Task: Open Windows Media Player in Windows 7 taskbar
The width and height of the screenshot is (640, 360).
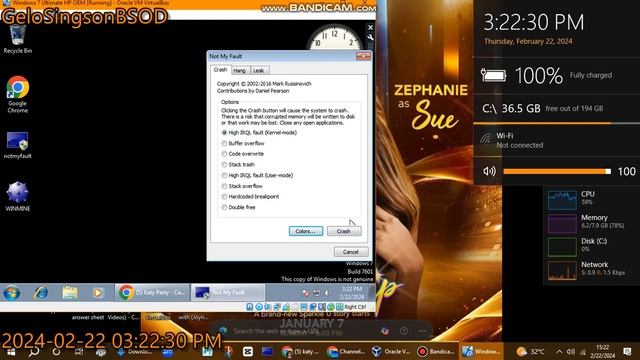Action: [x=98, y=293]
